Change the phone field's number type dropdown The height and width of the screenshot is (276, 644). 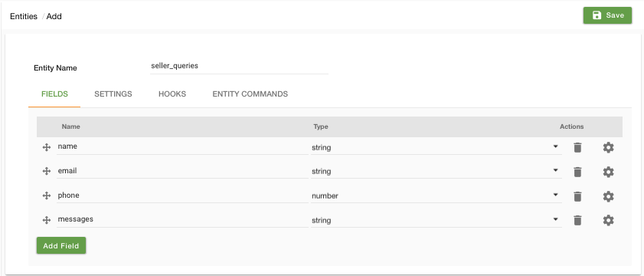click(436, 195)
